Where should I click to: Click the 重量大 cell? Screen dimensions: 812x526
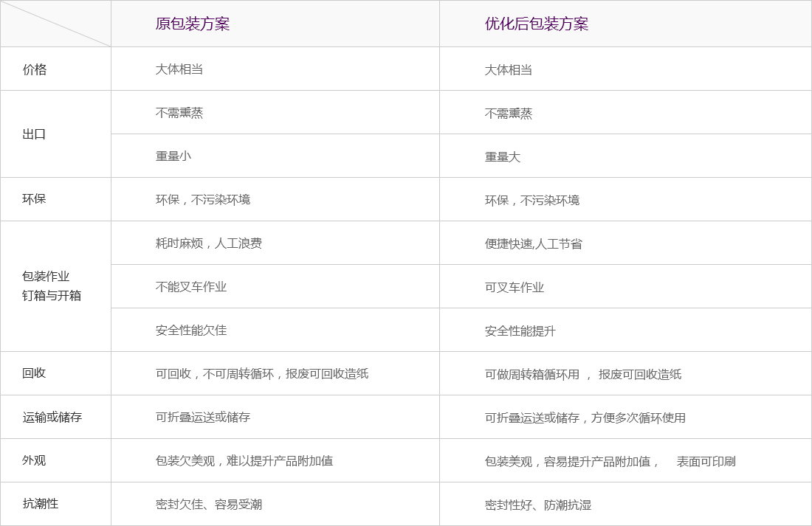coord(503,157)
